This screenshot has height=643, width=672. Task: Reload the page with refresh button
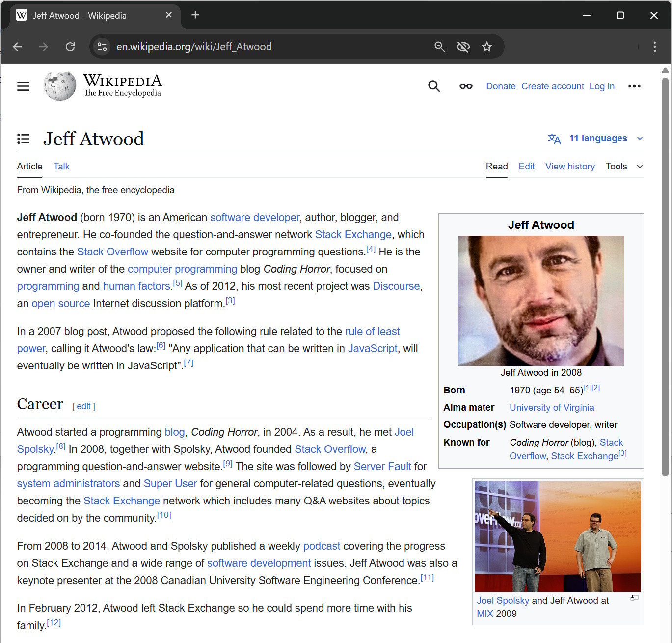click(x=70, y=47)
